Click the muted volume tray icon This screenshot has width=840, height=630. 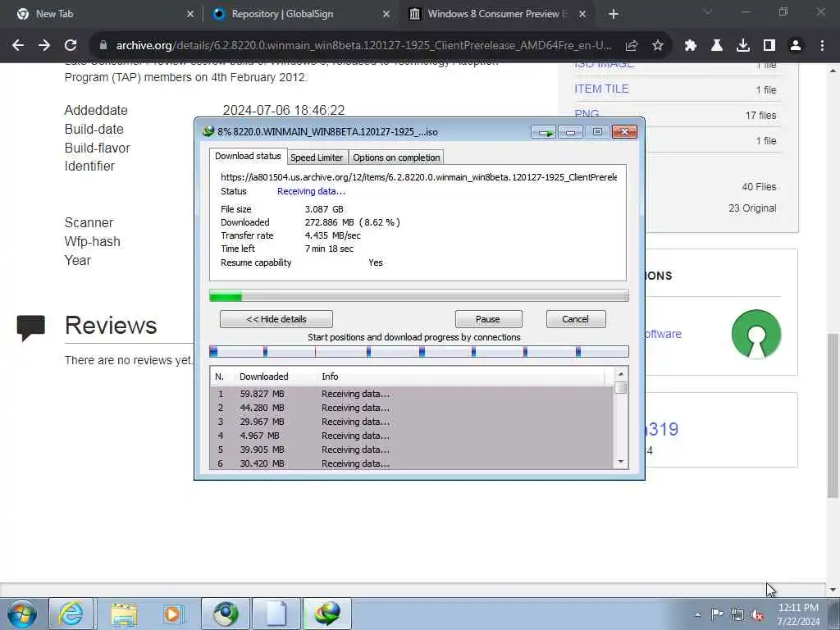[x=757, y=614]
